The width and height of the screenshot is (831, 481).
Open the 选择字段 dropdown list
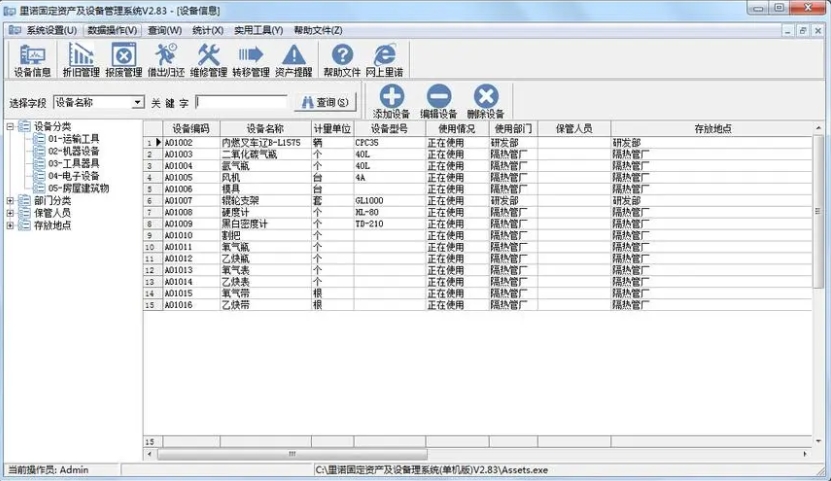[x=137, y=102]
